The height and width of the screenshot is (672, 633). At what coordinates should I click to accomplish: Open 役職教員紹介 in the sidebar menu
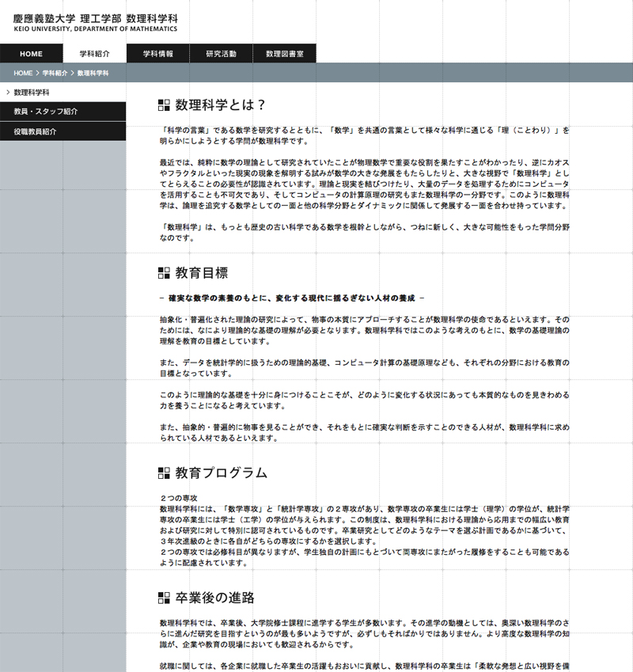pos(36,131)
